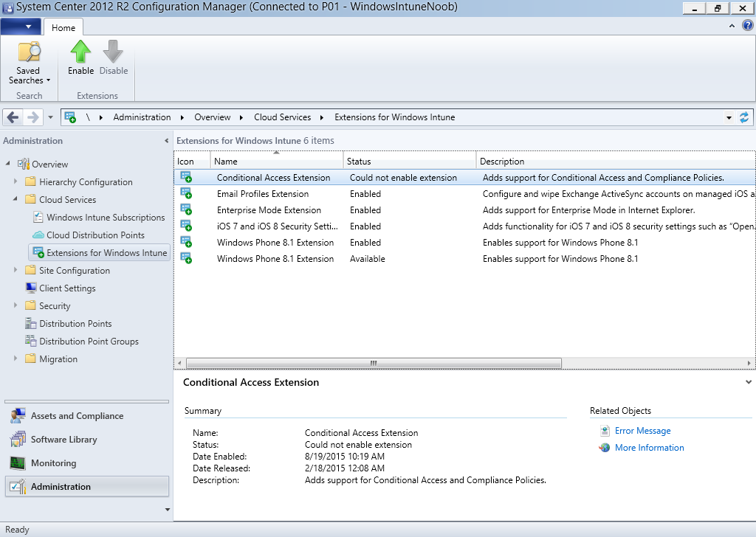Click the Hierarchy Configuration folder icon
The width and height of the screenshot is (756, 537).
(30, 181)
